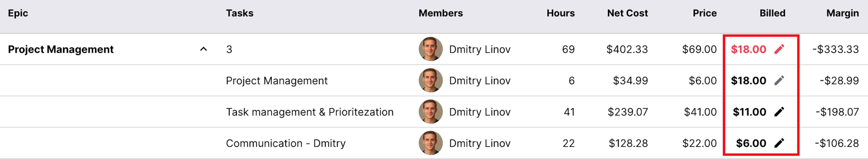Click the Billed column header

tap(772, 13)
